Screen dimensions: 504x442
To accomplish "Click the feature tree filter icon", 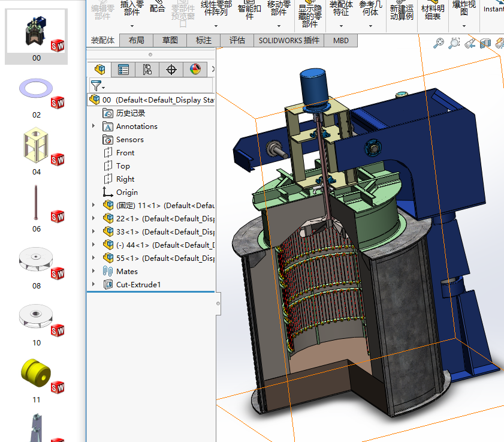I will click(96, 86).
